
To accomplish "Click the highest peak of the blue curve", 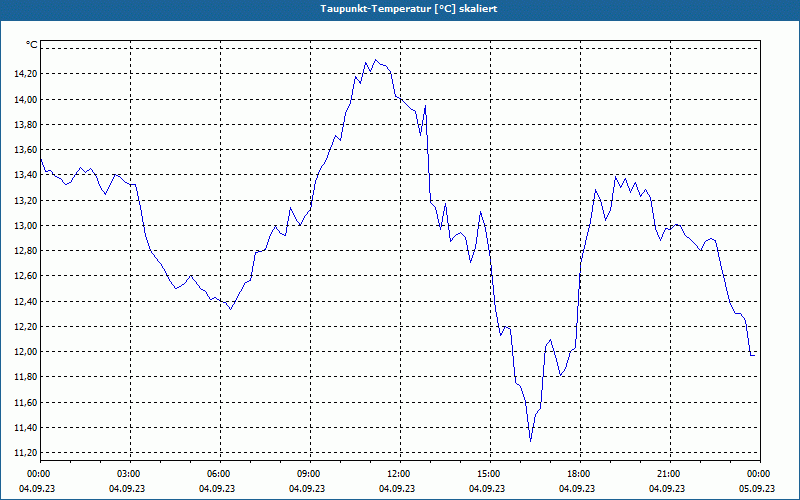I will (x=376, y=60).
